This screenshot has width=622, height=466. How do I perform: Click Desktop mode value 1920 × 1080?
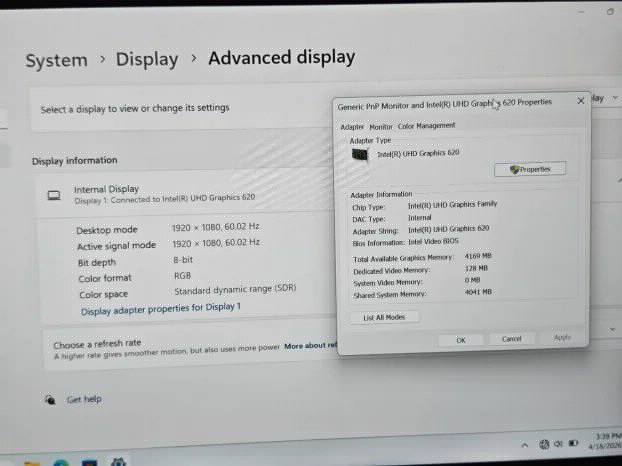point(215,227)
